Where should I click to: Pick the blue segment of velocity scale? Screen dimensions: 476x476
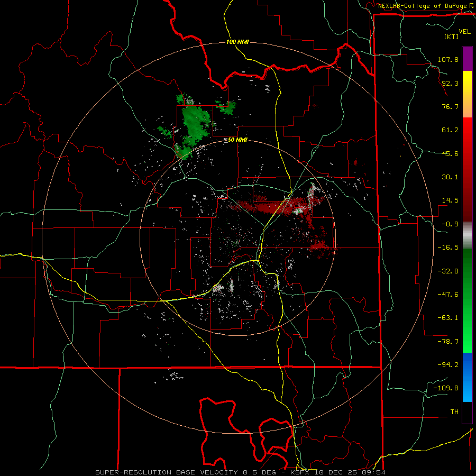(467, 377)
